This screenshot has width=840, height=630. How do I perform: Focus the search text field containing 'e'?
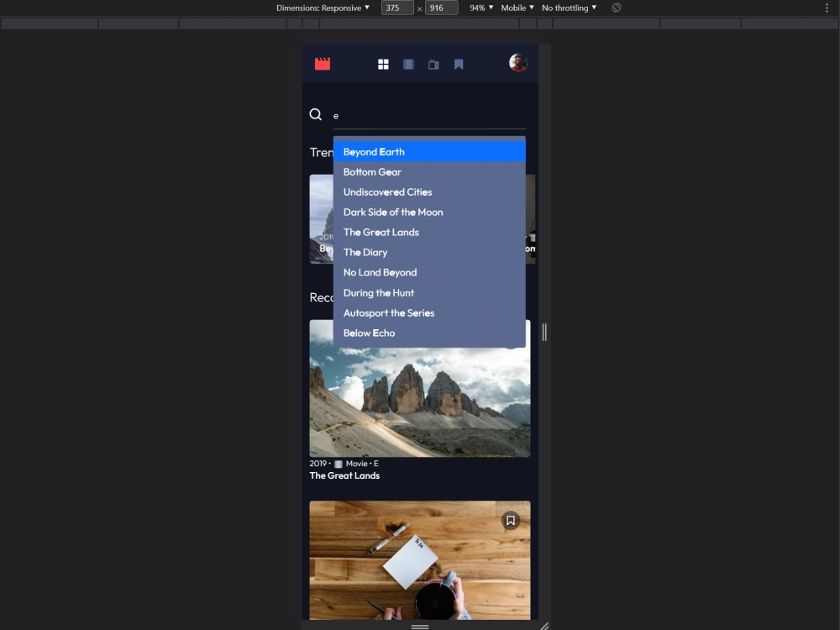point(429,116)
